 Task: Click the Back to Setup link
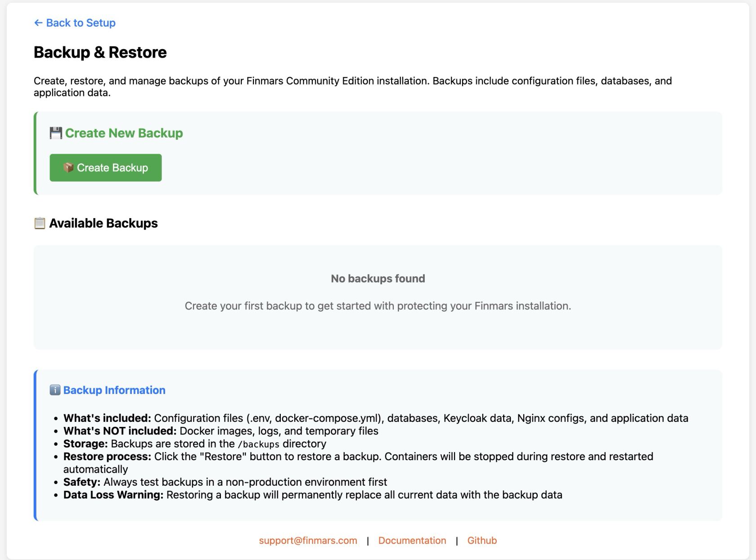point(81,23)
